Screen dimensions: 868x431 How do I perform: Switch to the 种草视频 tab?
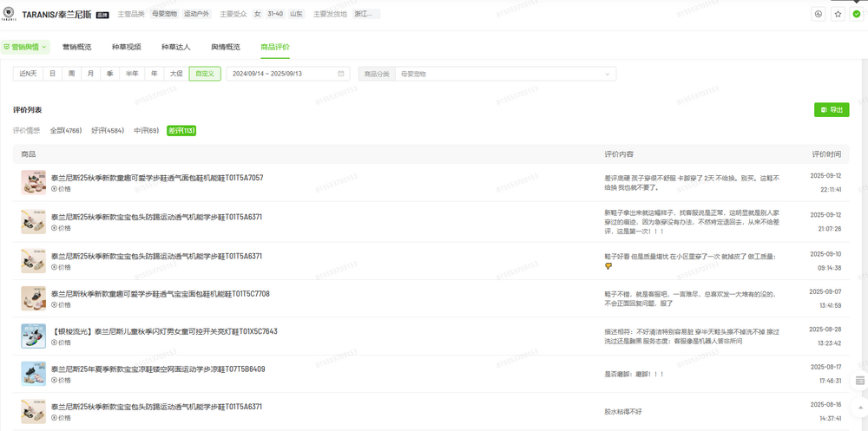(x=126, y=47)
